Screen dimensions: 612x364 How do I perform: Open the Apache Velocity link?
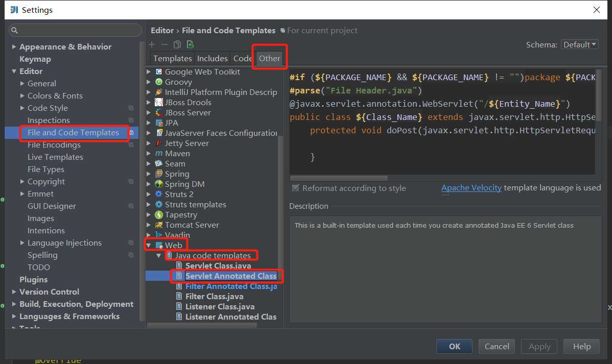(471, 188)
